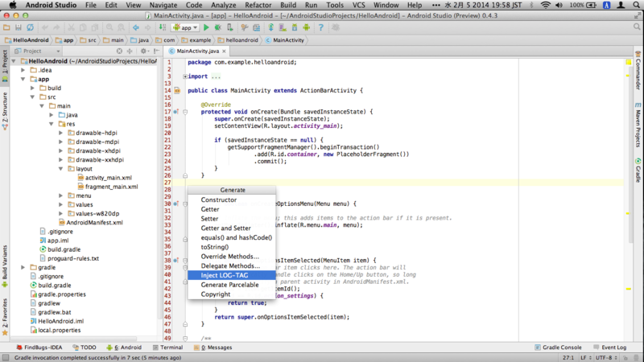Viewport: 644px width, 362px height.
Task: Open Settings wrench toolbar icon
Action: (245, 27)
